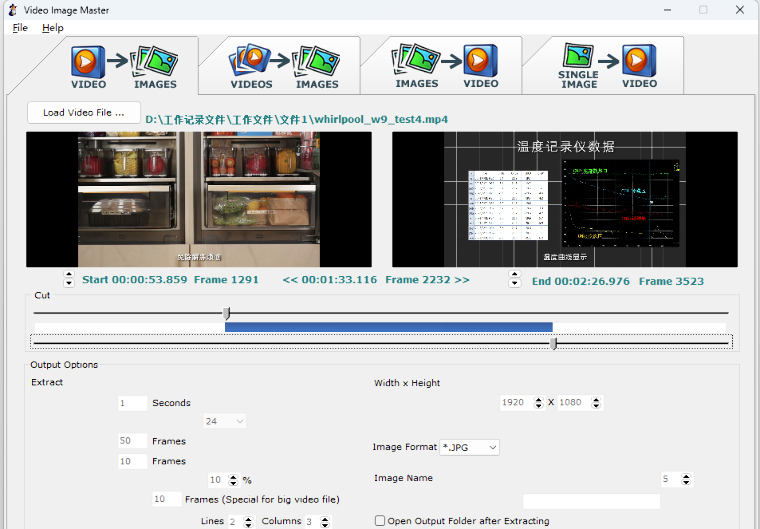Open the Image Format JPG dropdown
Image resolution: width=760 pixels, height=529 pixels.
(469, 447)
